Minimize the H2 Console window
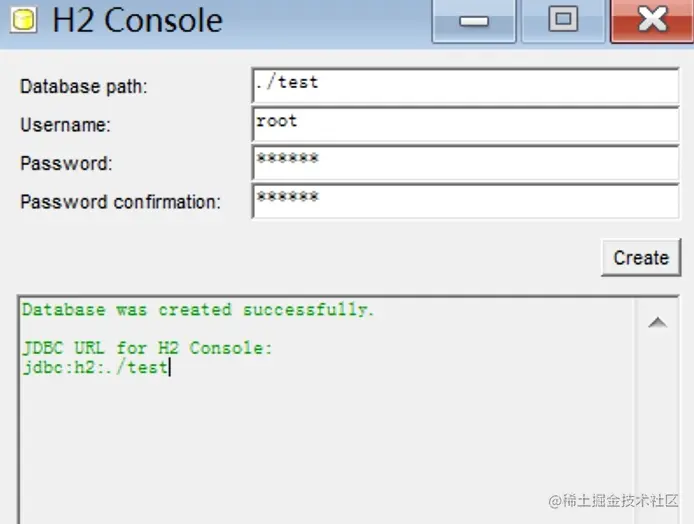 tap(474, 21)
